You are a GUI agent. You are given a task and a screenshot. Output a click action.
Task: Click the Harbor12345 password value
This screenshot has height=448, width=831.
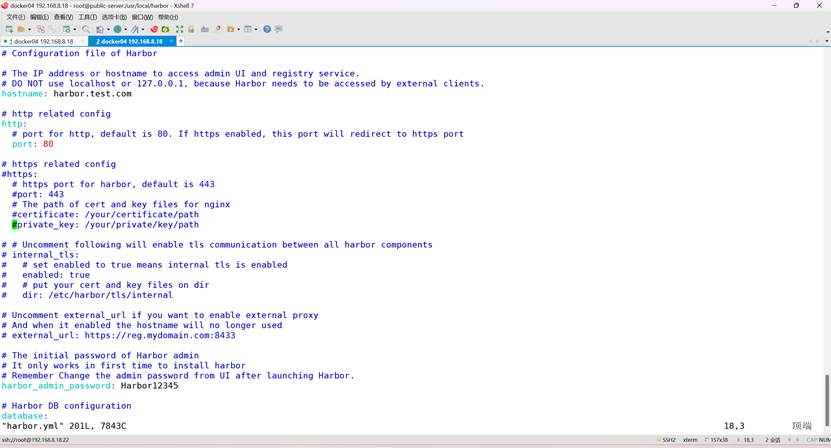tap(149, 385)
